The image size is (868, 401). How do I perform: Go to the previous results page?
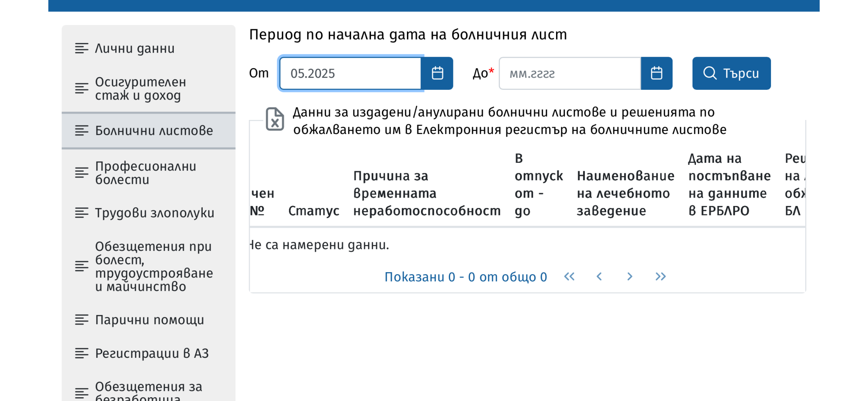coord(599,277)
